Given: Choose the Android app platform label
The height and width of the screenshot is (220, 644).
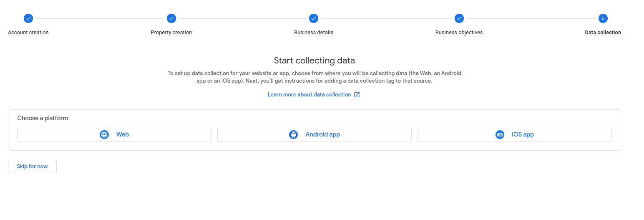Looking at the screenshot, I should [322, 134].
